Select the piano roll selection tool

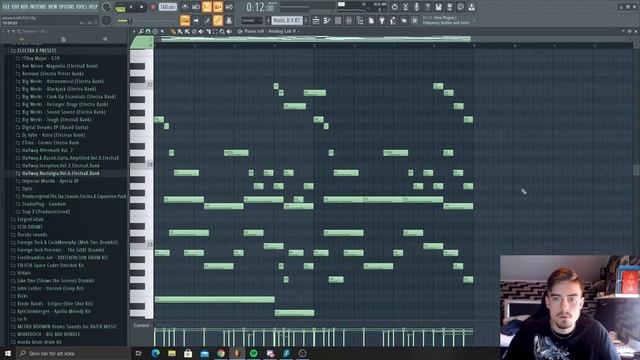[x=216, y=31]
